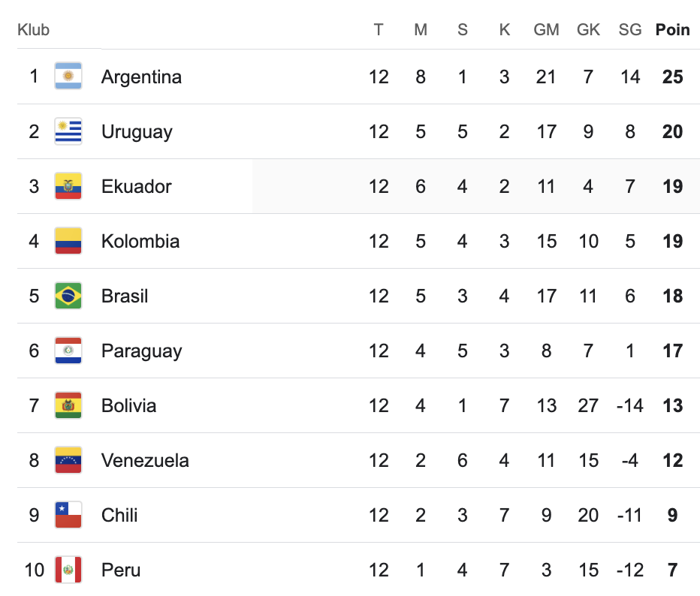
Task: Open the Brasil flag icon
Action: click(68, 296)
